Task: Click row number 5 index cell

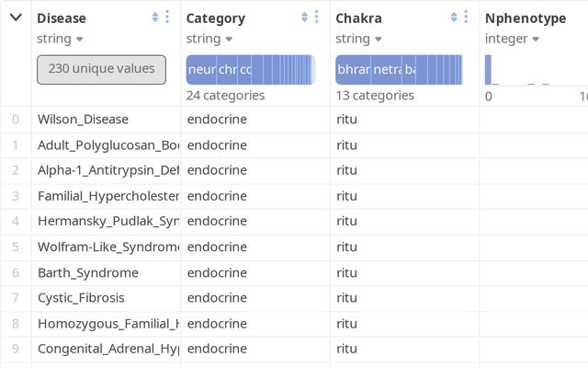Action: pos(16,247)
